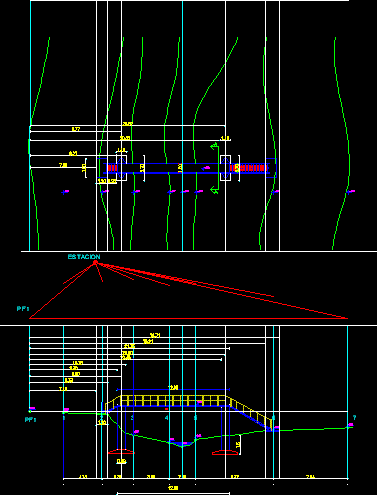Viewport: 377px width, 495px height.
Task: Select the PF1 label in the elevation view
Action: pos(30,420)
